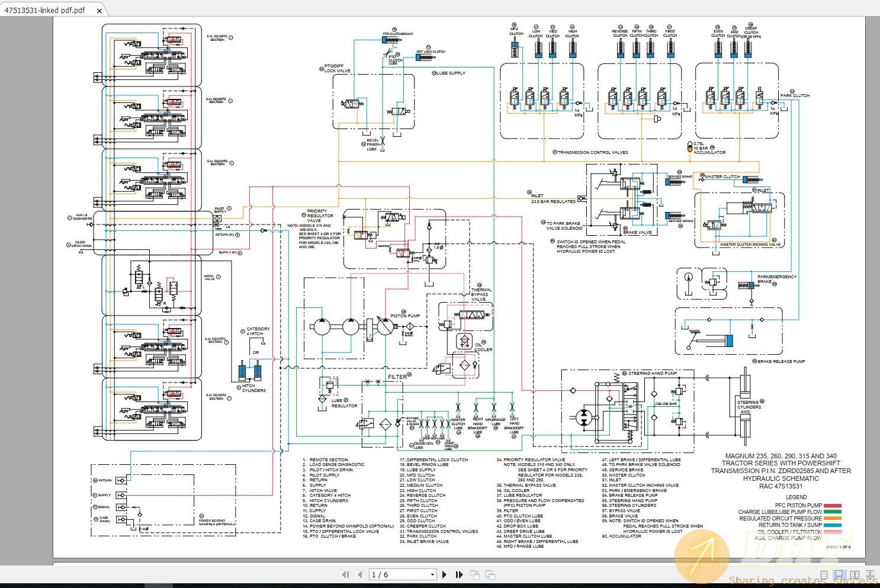
Task: Click the red PFC Piston Pump legend swatch
Action: 833,506
